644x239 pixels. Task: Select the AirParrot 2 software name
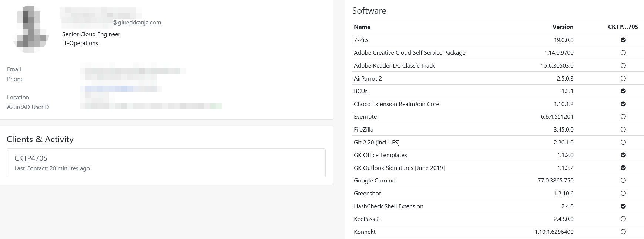(x=368, y=78)
